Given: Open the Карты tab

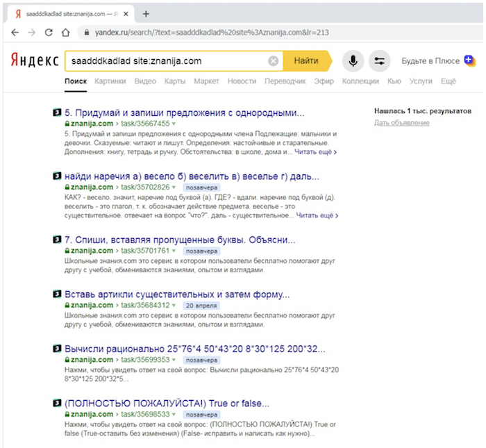Looking at the screenshot, I should pos(175,81).
